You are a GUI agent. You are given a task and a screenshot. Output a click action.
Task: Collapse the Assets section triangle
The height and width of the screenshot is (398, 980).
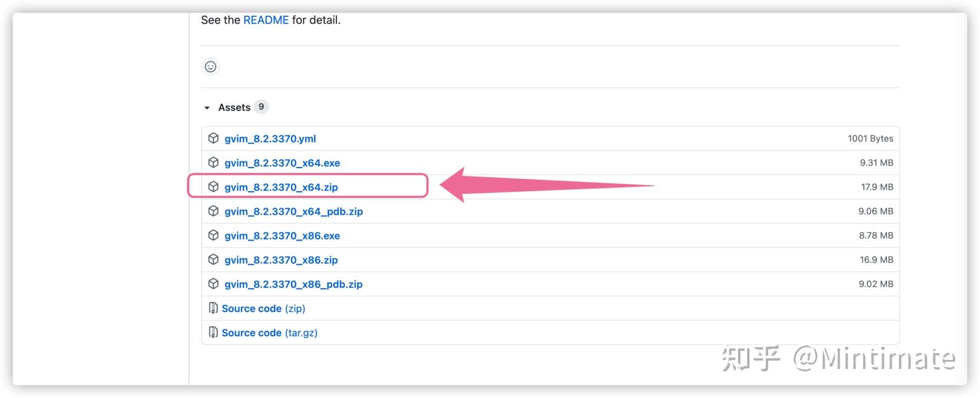(207, 108)
